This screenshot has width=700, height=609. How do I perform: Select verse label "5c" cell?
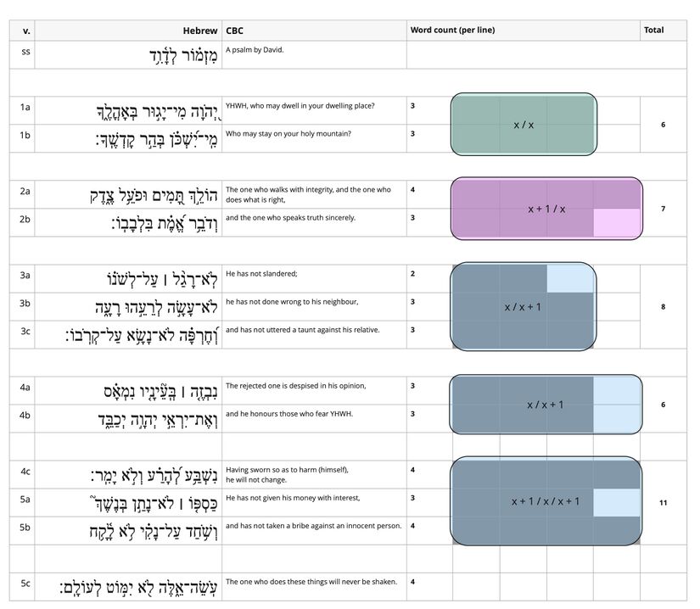[26, 582]
